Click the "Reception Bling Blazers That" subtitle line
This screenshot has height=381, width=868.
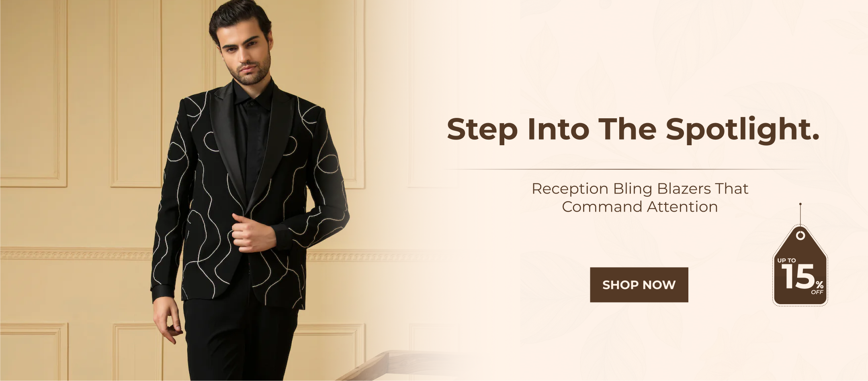pyautogui.click(x=640, y=189)
